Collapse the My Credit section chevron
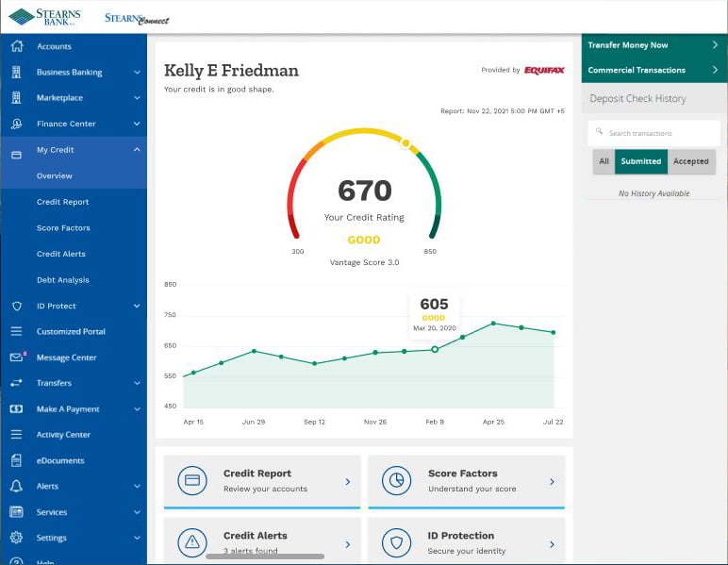 click(137, 149)
